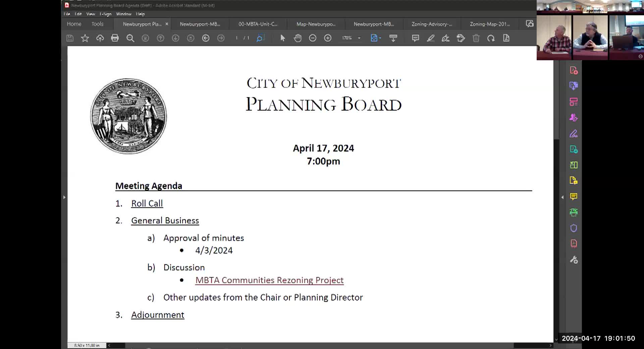Viewport: 644px width, 349px height.
Task: Switch to Zoning-Advisory document tab
Action: click(432, 24)
